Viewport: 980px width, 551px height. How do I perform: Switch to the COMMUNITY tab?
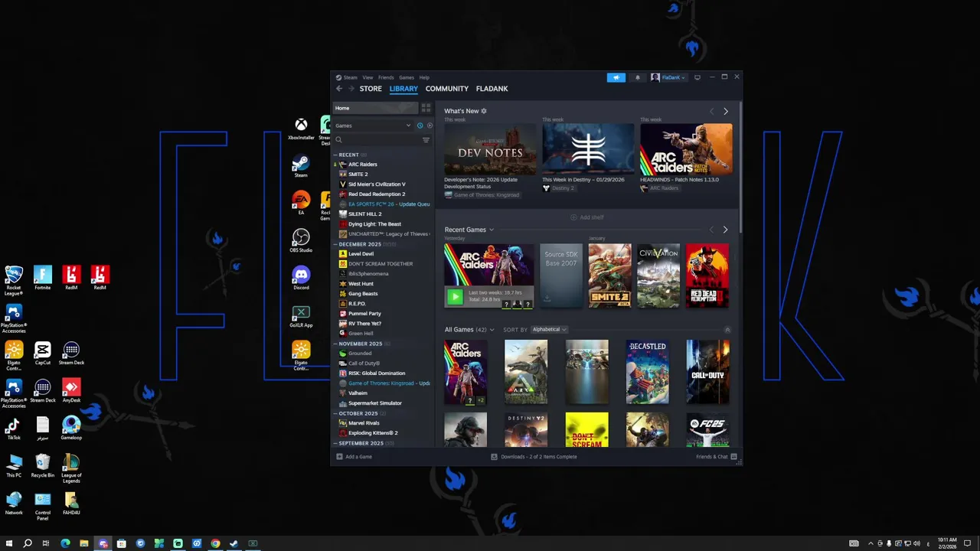(x=447, y=89)
